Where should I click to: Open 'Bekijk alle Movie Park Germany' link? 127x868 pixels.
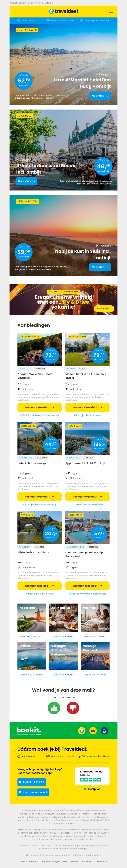39,415
